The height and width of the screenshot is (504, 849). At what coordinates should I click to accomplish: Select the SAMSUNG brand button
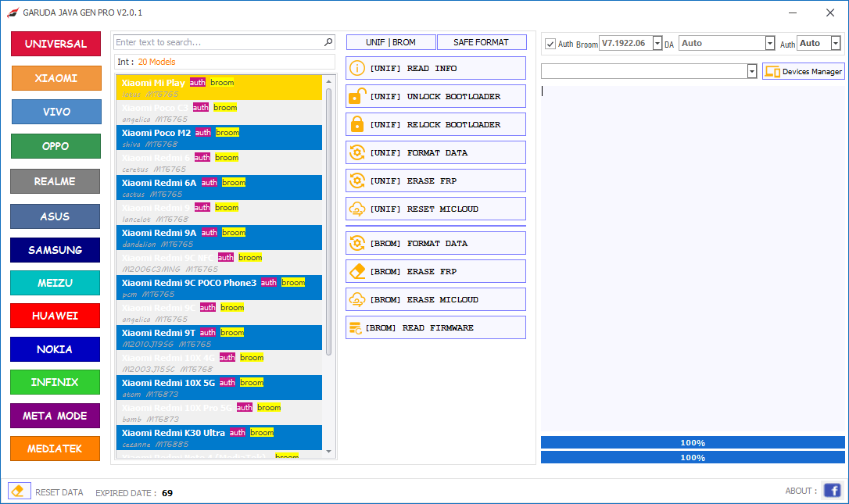55,250
